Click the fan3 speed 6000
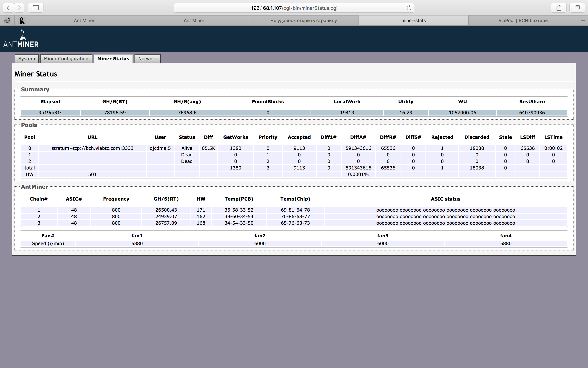 coord(383,244)
